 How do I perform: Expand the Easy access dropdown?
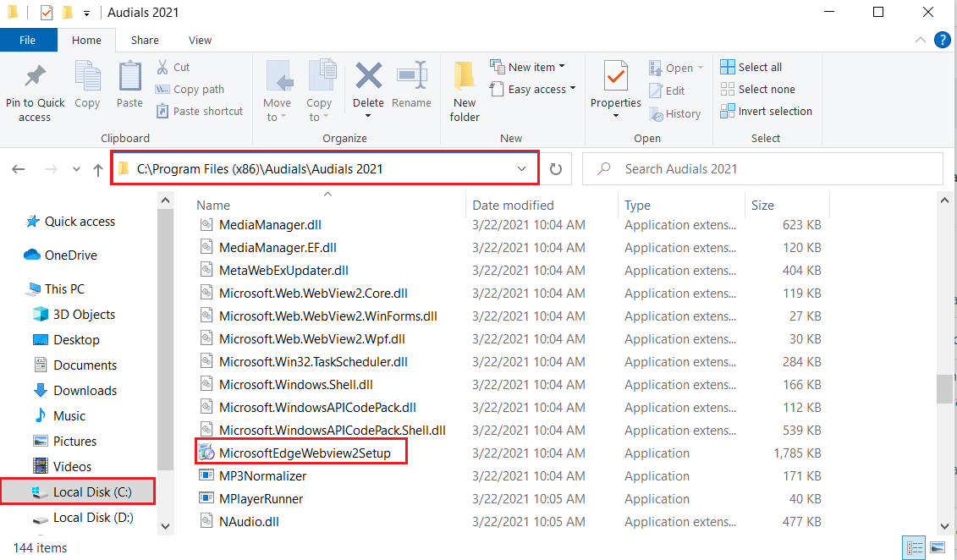pos(532,89)
